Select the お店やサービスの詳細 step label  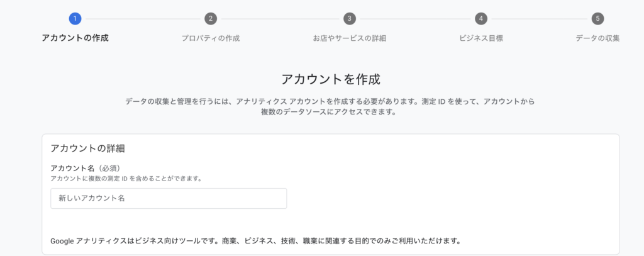[x=350, y=38]
